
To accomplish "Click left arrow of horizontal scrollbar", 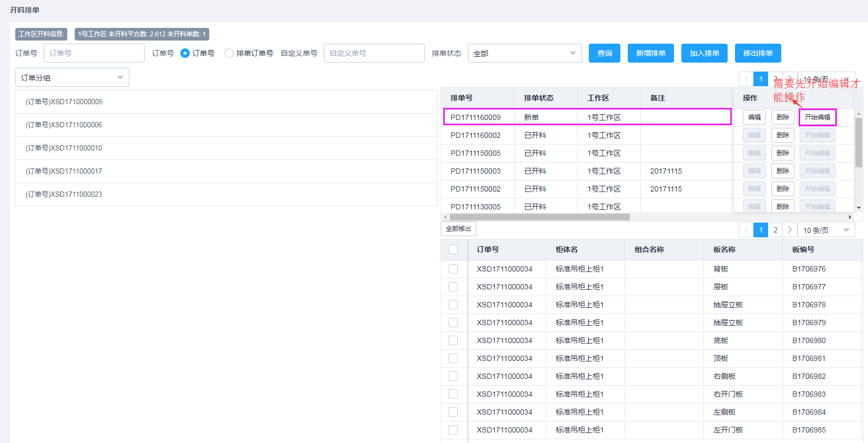I will coord(446,217).
